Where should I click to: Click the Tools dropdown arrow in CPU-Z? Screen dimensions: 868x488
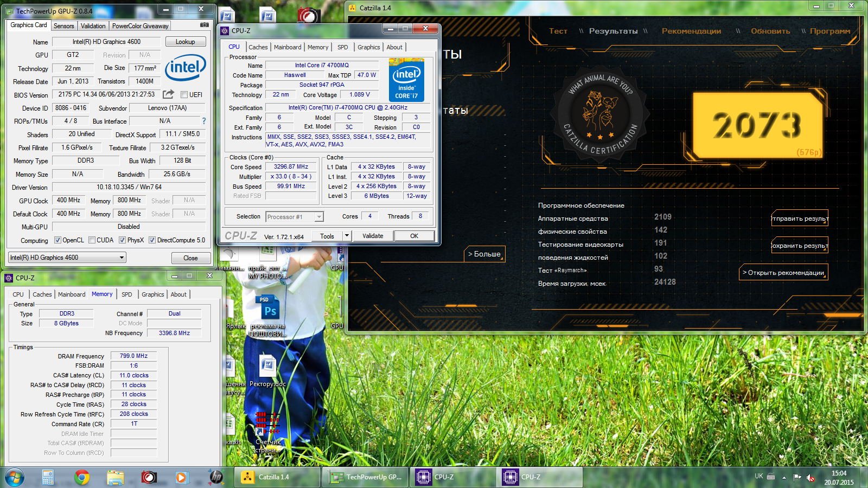347,236
